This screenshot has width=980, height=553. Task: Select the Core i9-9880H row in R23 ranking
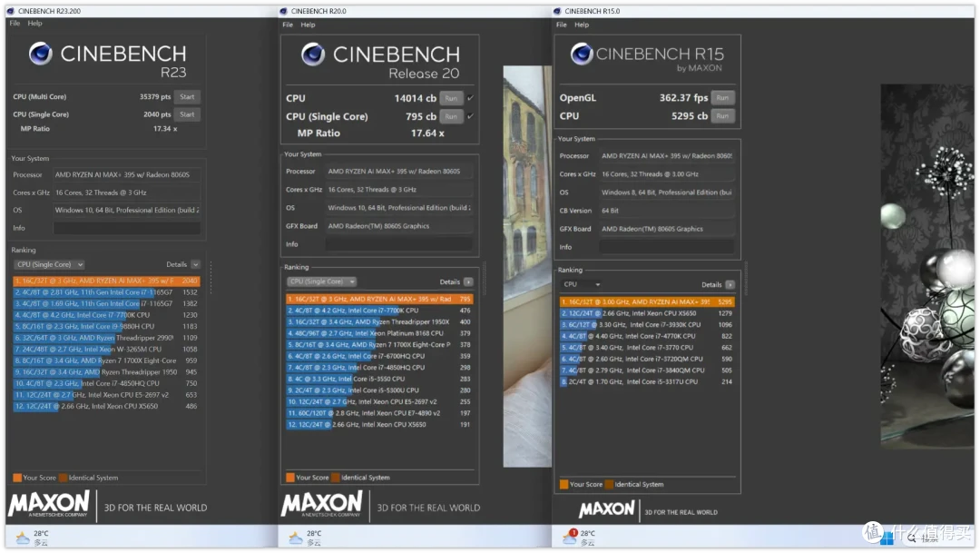[x=106, y=327]
